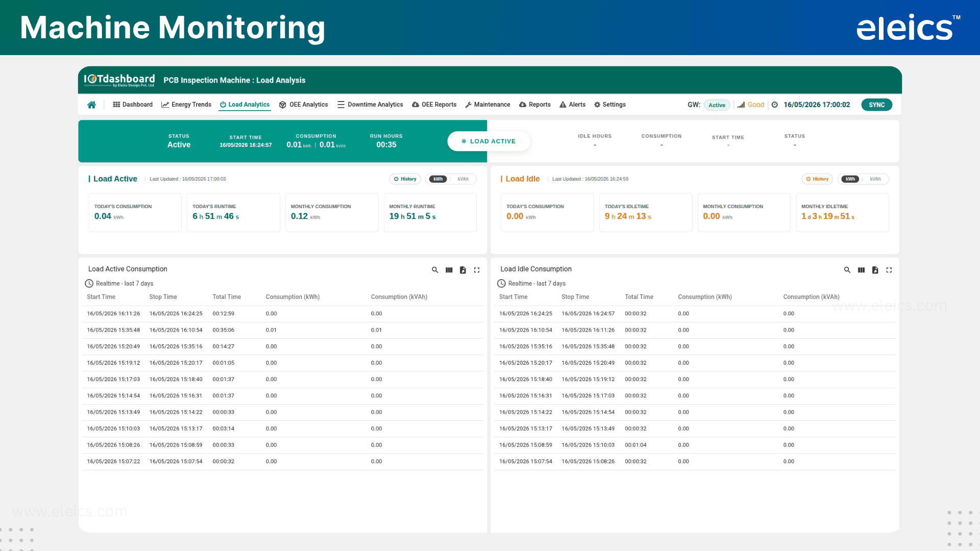
Task: Click total time 00:14:27 in Load Active table
Action: coord(224,346)
